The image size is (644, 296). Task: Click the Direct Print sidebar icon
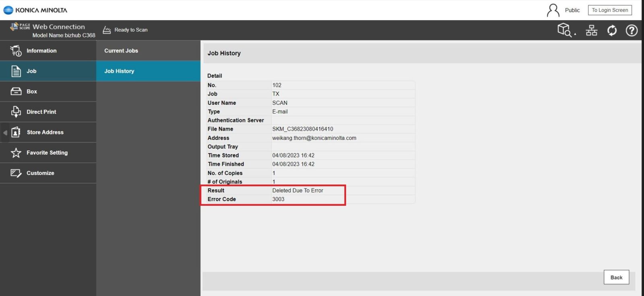(x=16, y=112)
